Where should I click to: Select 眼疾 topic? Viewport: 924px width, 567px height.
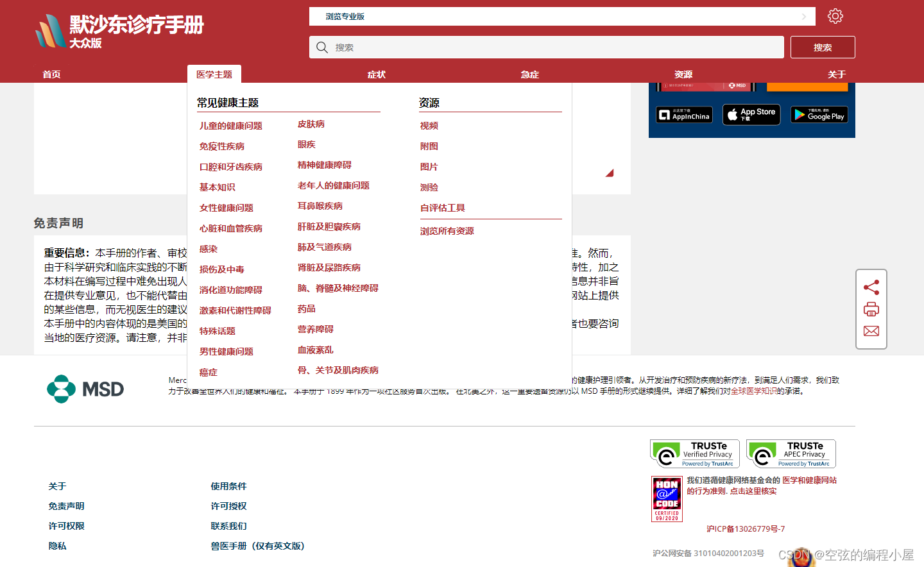coord(307,144)
